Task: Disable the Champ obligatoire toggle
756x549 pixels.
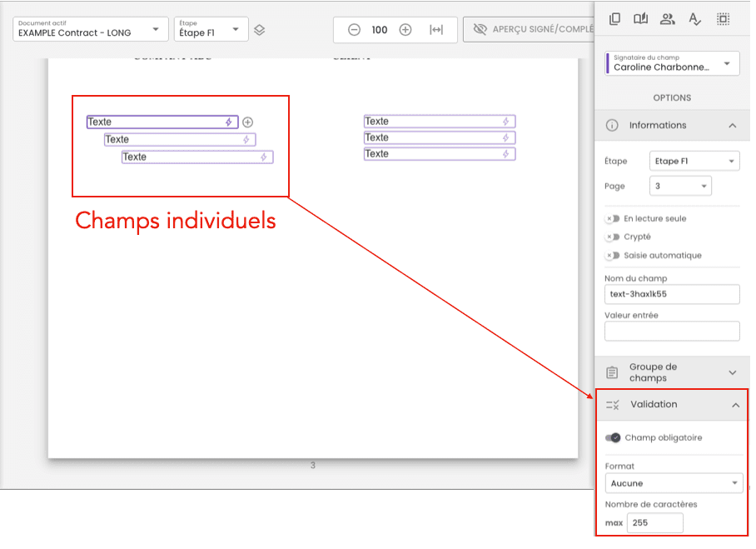Action: [613, 438]
